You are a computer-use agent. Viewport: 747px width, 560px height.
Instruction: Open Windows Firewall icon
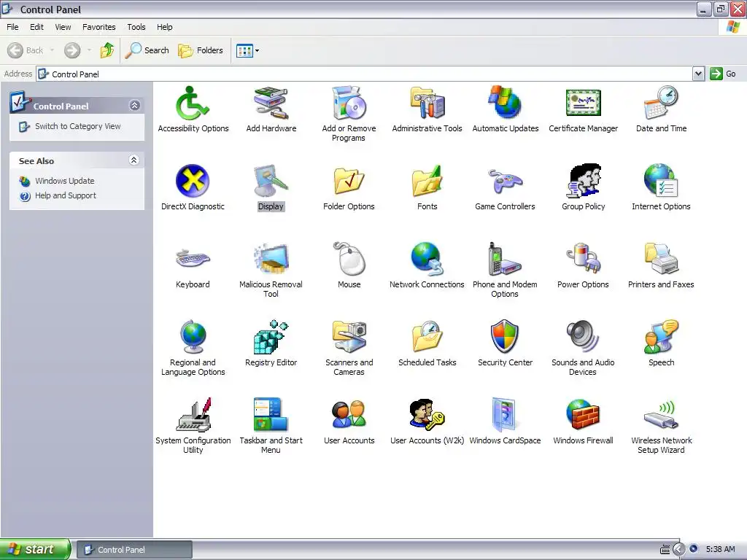(x=583, y=415)
